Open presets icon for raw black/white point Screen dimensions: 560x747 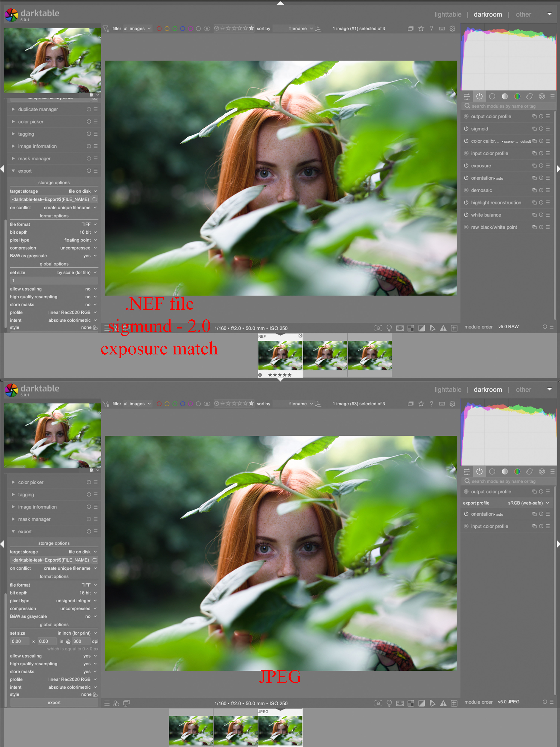pyautogui.click(x=548, y=227)
